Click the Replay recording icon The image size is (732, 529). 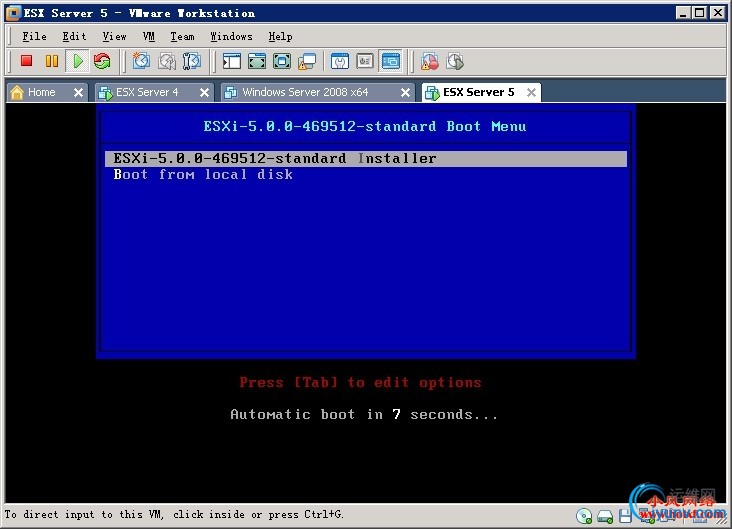coord(455,61)
